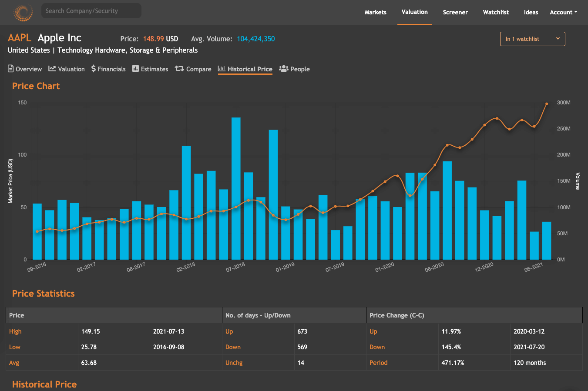
Task: Click the first price line point near 09-2016
Action: [x=37, y=231]
